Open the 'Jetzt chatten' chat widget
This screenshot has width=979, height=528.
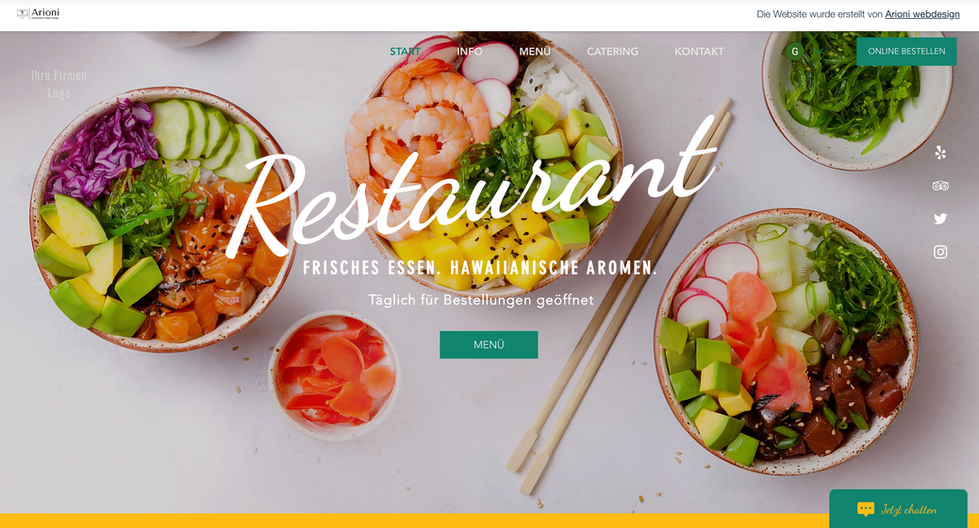[898, 509]
